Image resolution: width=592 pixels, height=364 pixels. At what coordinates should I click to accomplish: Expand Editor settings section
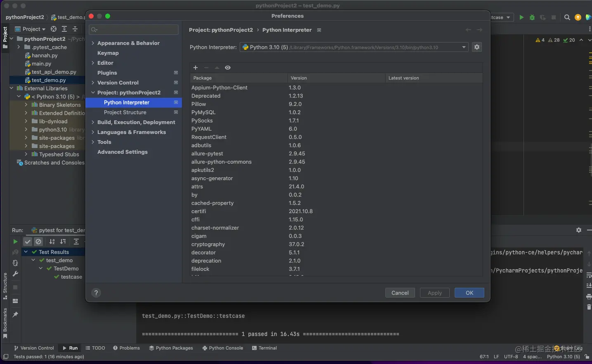(93, 63)
